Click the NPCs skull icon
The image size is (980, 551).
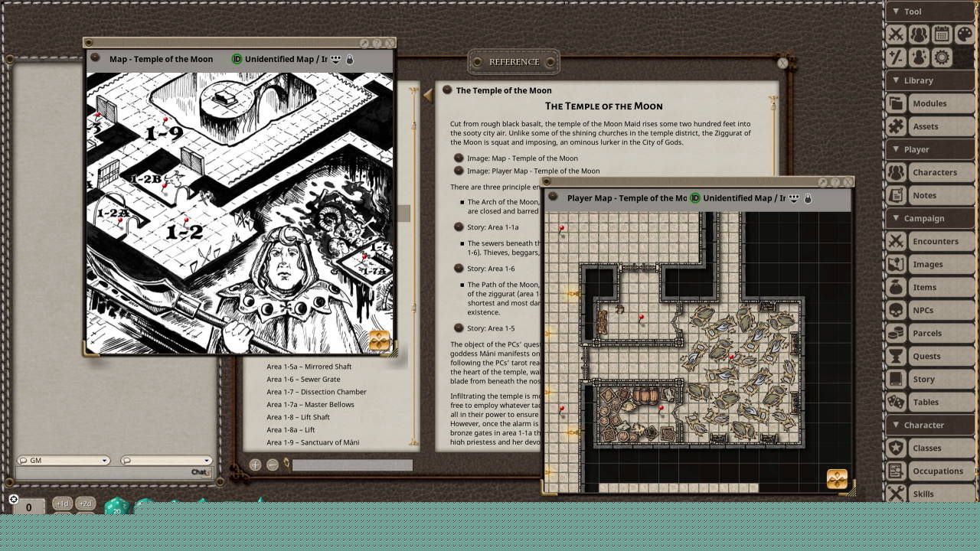point(896,310)
